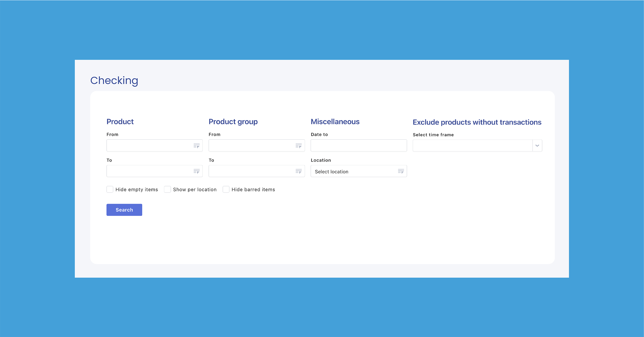This screenshot has width=644, height=337.
Task: Click the Select location field
Action: [359, 171]
